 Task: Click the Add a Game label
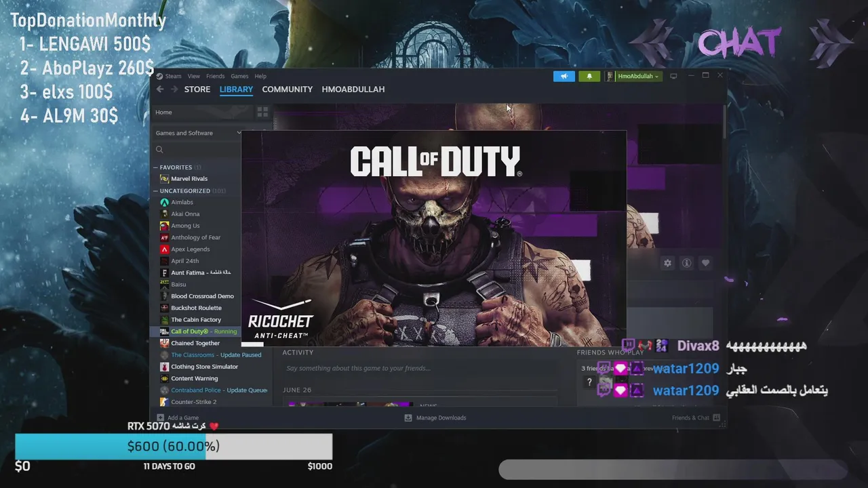183,418
